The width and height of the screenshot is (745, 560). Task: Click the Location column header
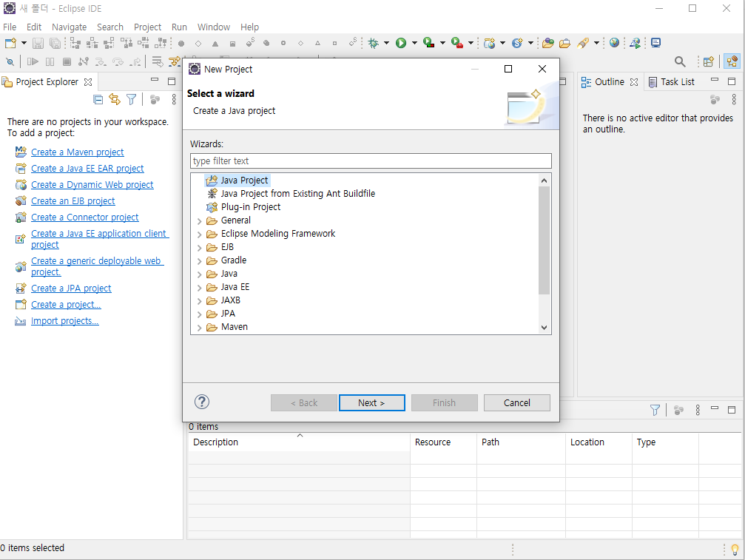599,442
